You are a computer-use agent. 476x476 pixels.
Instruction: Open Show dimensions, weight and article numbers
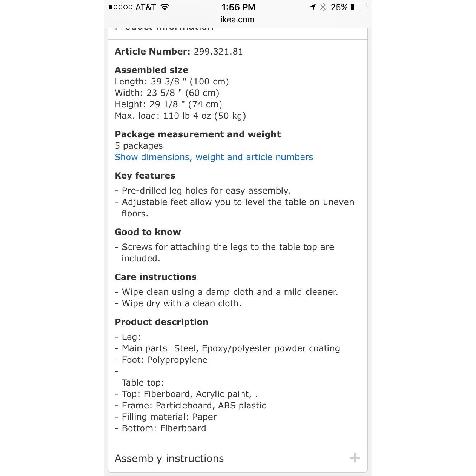point(214,157)
